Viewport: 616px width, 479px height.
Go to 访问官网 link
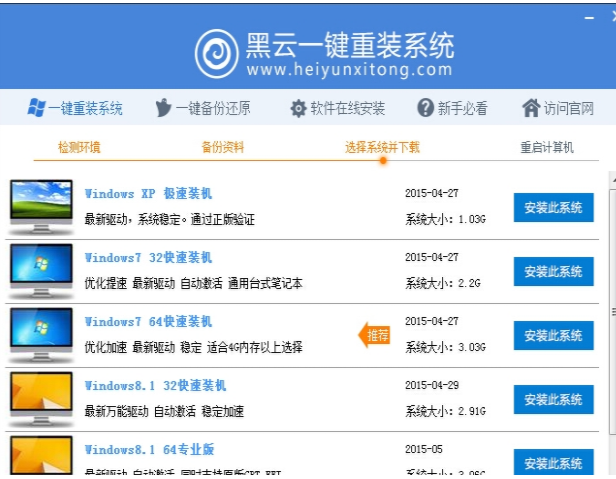click(x=557, y=108)
